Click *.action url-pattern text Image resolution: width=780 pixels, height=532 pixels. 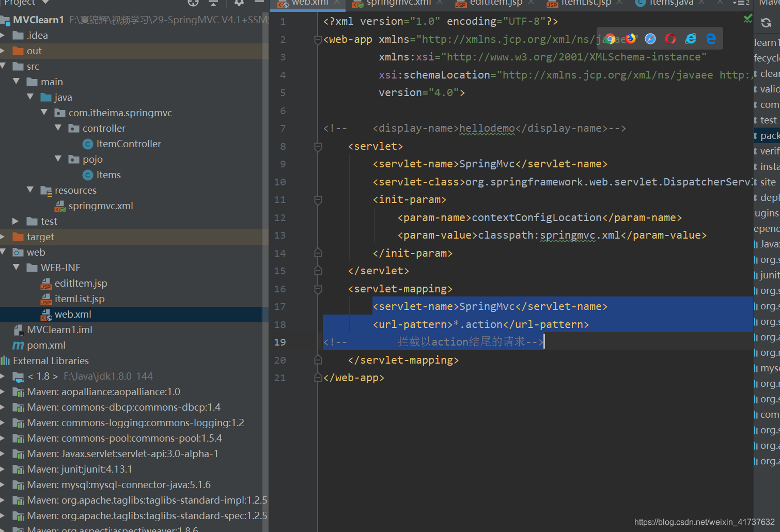(x=478, y=325)
